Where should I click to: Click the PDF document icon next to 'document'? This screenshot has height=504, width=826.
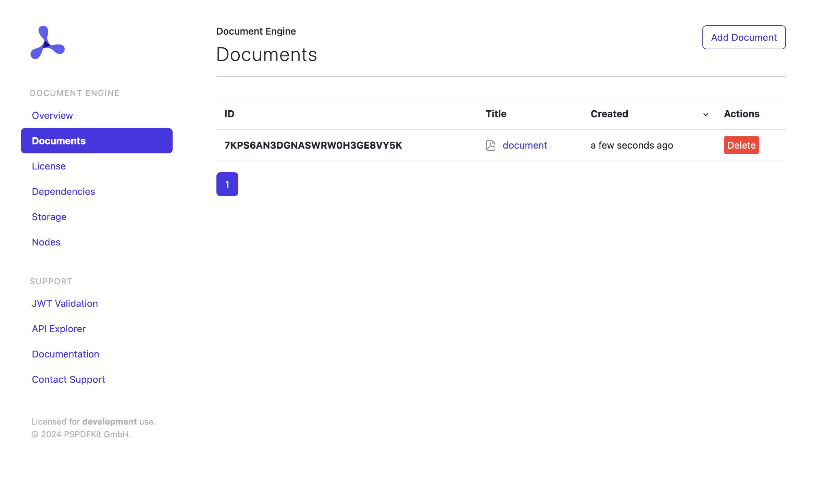pos(490,144)
